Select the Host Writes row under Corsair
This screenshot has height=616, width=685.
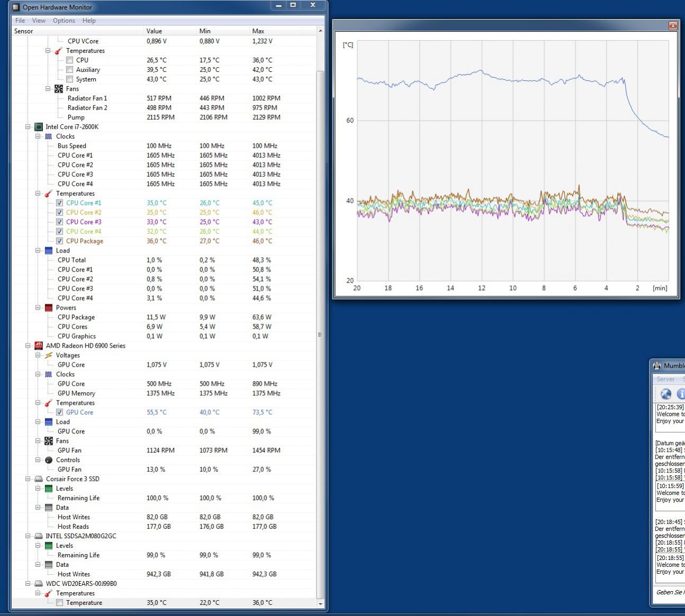pyautogui.click(x=164, y=517)
